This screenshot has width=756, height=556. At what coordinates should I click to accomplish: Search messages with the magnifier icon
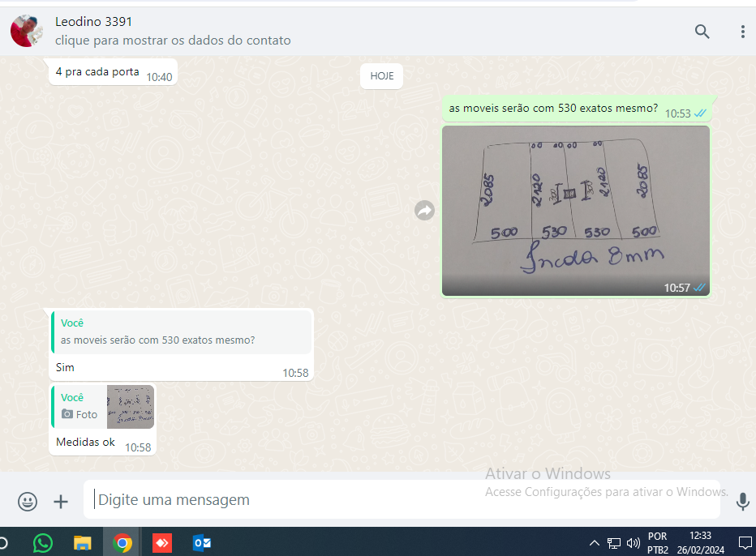click(702, 32)
